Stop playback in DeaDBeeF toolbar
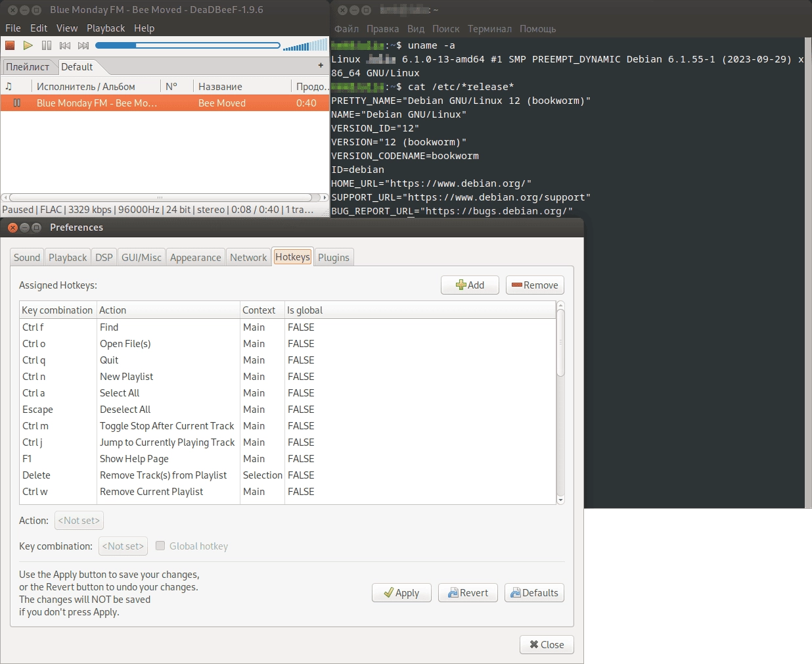Viewport: 812px width, 664px height. [x=10, y=45]
